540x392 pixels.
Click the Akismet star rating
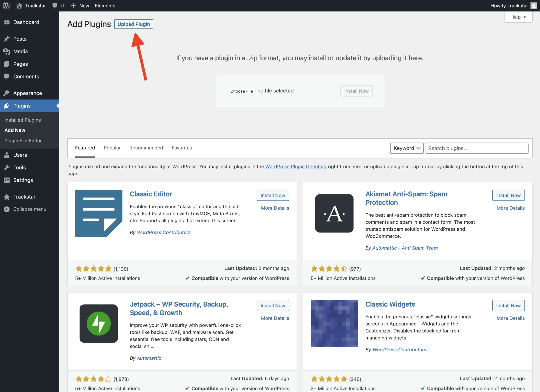click(x=329, y=269)
